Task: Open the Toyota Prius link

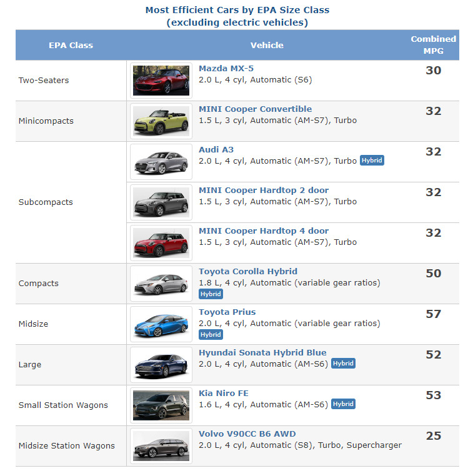Action: 227,312
